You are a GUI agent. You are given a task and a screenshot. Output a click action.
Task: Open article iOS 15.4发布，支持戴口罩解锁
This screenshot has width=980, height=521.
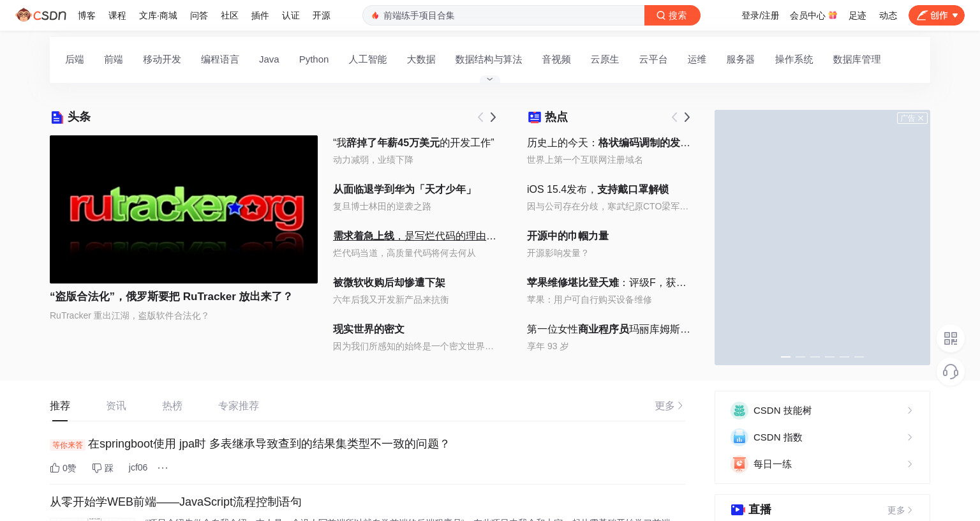598,189
